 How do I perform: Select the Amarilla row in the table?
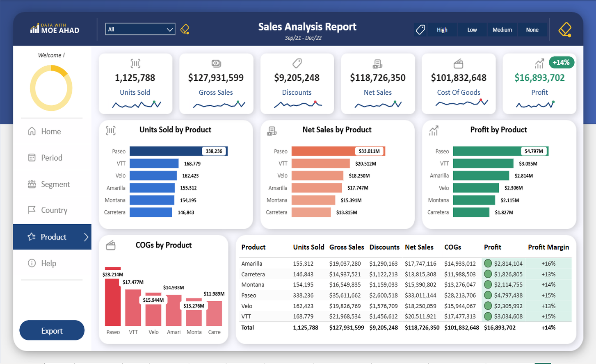[x=405, y=264]
